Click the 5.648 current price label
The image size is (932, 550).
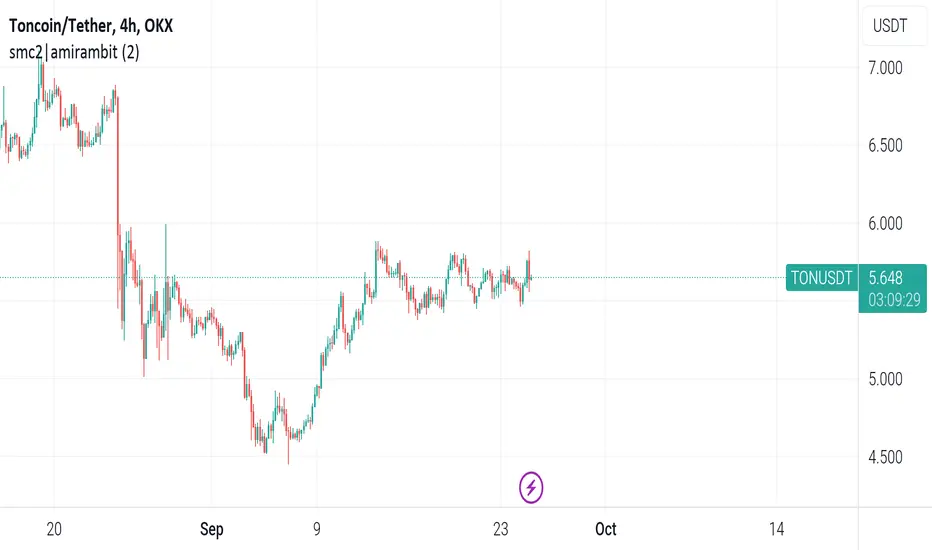885,278
